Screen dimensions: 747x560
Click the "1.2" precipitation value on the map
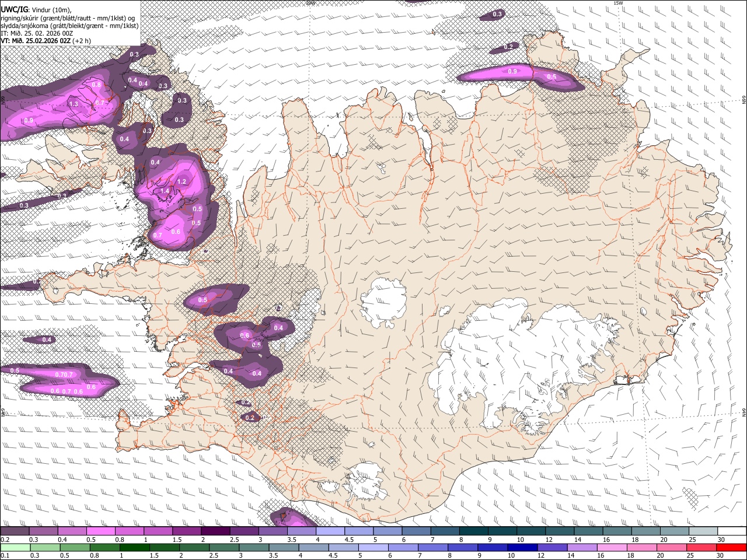[181, 181]
